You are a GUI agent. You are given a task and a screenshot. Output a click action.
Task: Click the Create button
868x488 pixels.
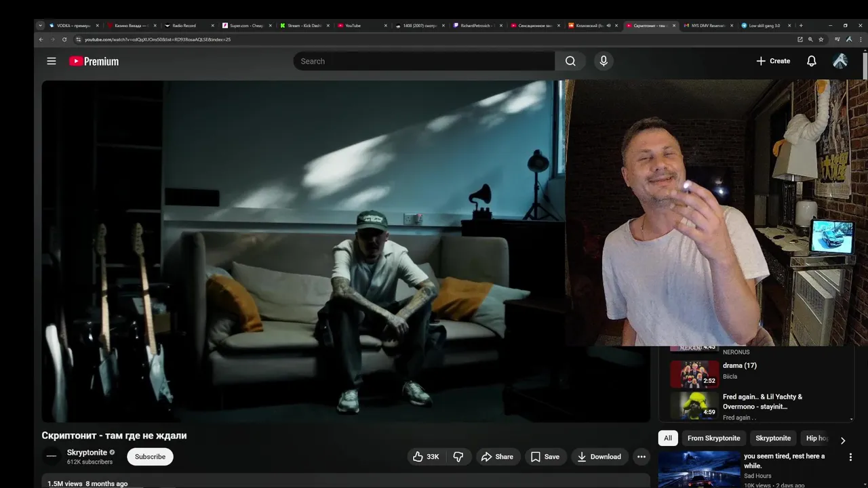pyautogui.click(x=773, y=61)
